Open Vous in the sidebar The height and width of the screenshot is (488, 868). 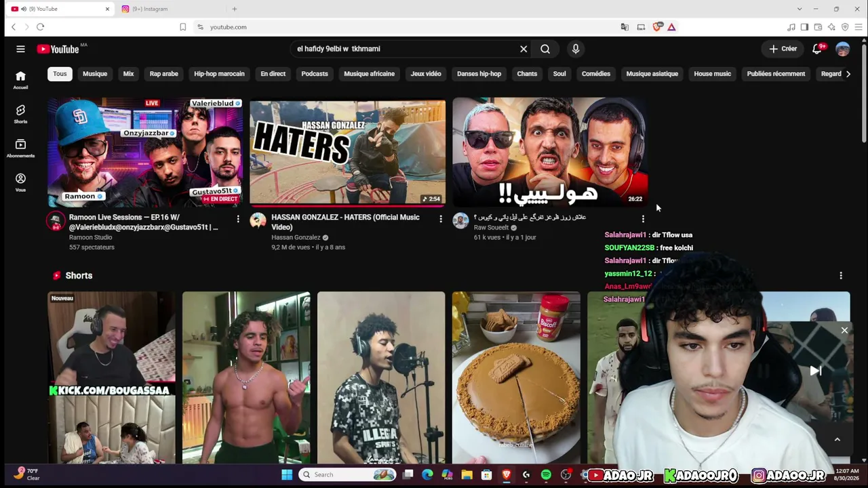tap(20, 182)
